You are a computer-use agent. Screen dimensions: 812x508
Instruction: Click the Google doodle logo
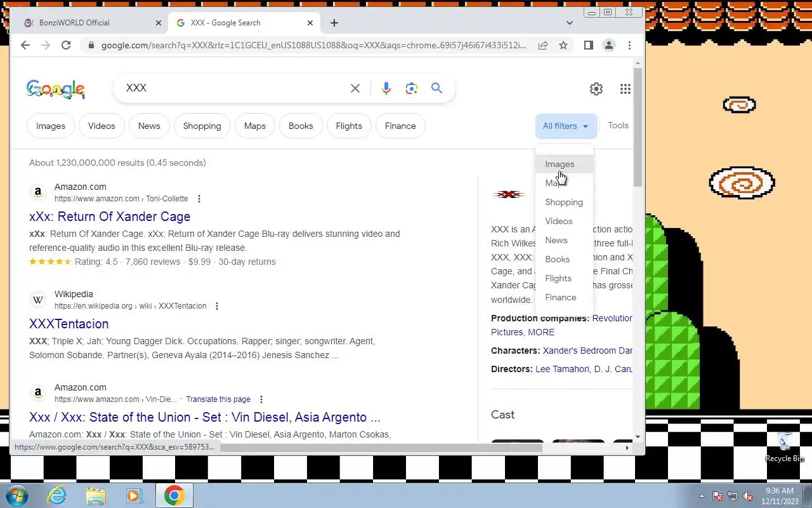point(56,89)
